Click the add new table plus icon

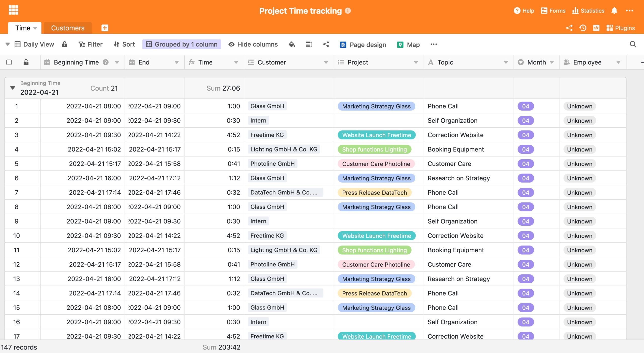(105, 28)
